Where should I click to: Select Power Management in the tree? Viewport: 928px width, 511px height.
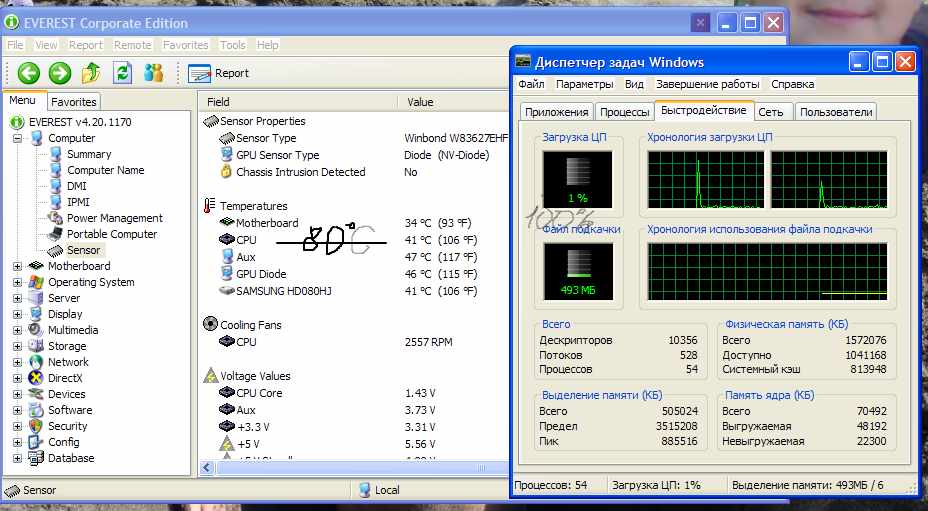114,218
